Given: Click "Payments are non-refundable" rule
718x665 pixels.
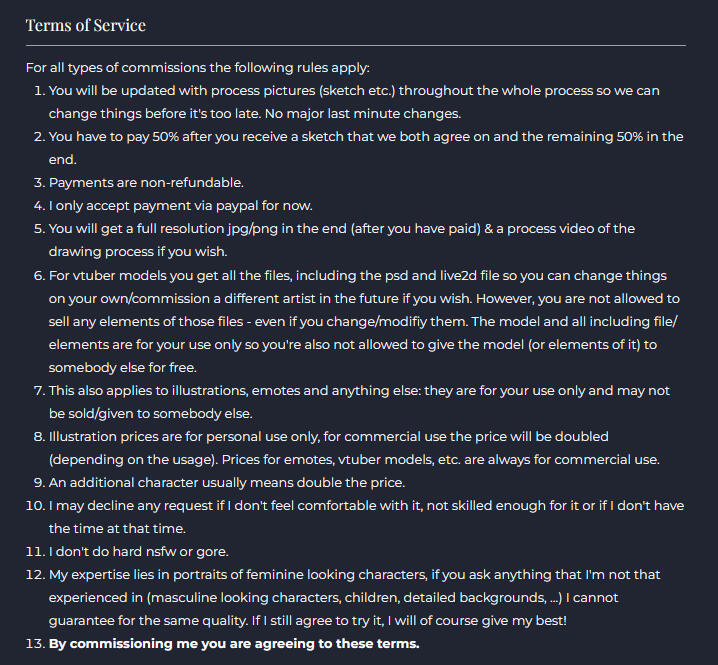Looking at the screenshot, I should tap(145, 183).
